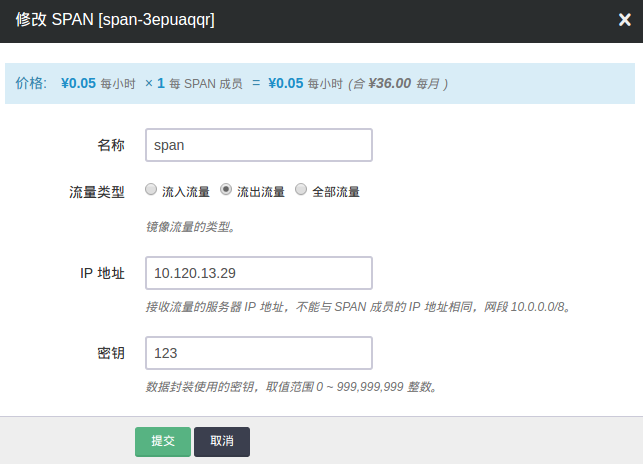
Task: Click the 名称 field label
Action: click(110, 145)
